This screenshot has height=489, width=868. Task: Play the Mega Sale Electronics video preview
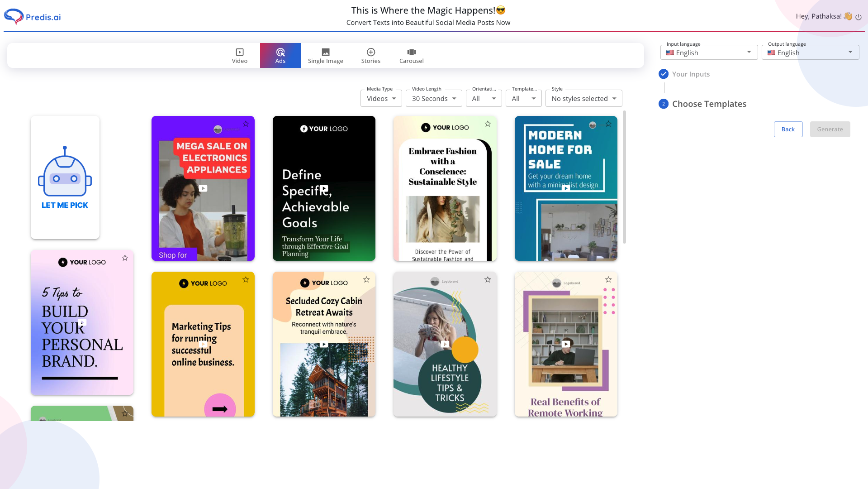pyautogui.click(x=203, y=188)
